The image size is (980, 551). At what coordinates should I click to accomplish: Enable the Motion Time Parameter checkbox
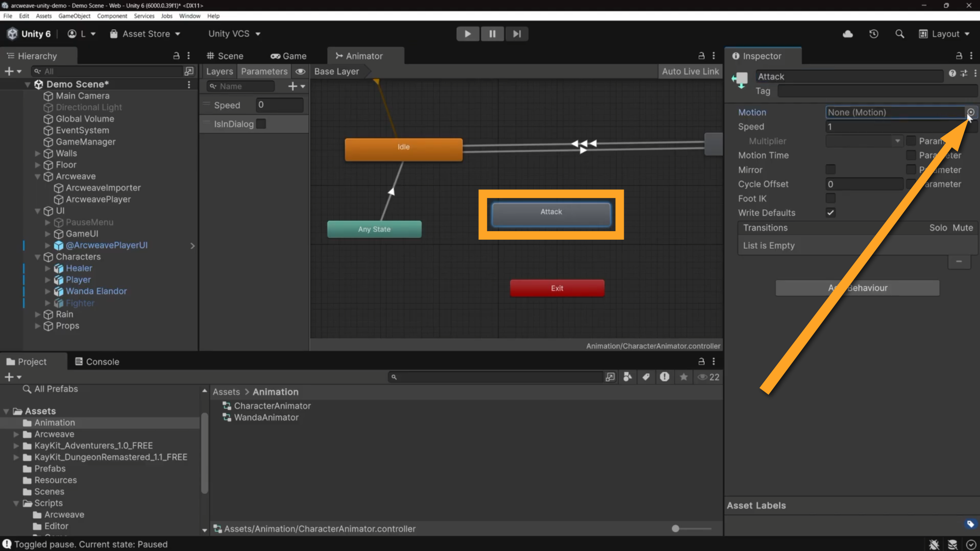click(911, 155)
